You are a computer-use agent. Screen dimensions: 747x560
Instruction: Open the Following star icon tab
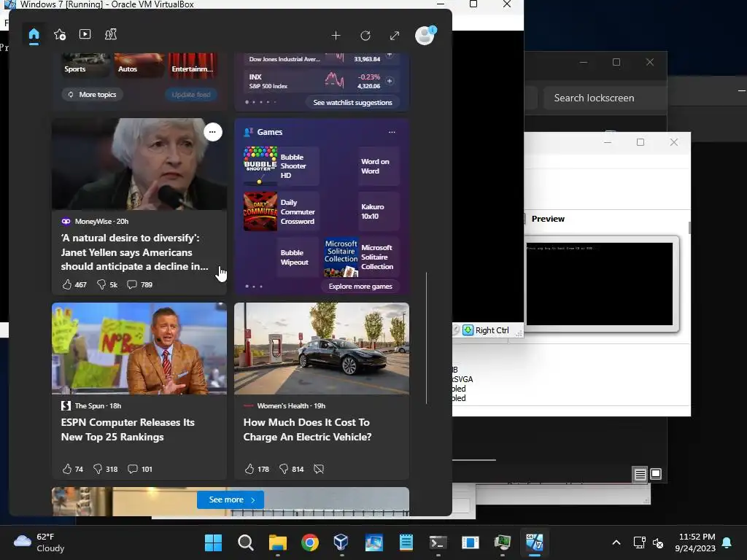pos(60,35)
